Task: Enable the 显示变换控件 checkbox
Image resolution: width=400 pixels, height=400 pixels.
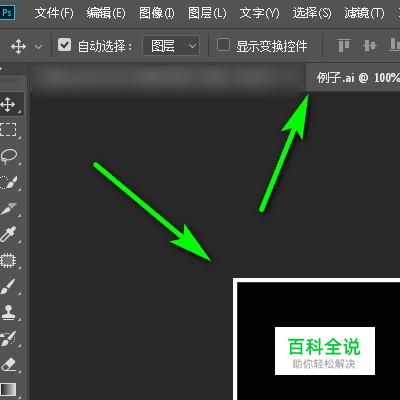Action: [223, 45]
